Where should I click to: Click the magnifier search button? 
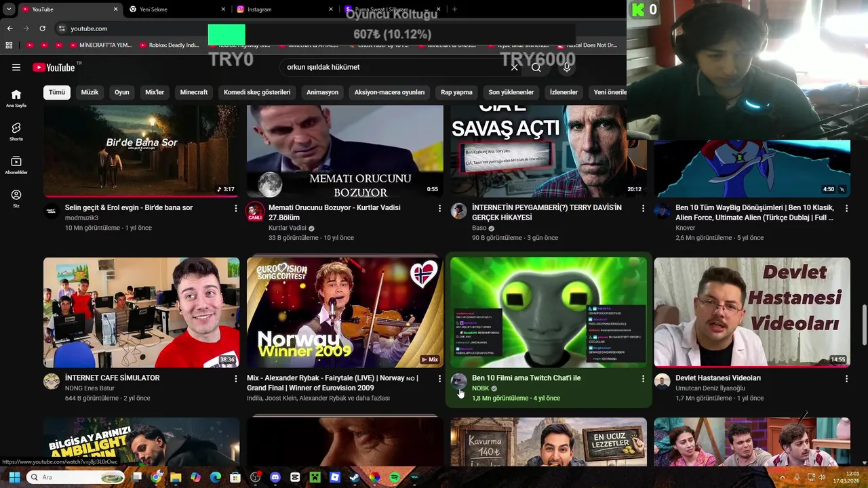(536, 67)
